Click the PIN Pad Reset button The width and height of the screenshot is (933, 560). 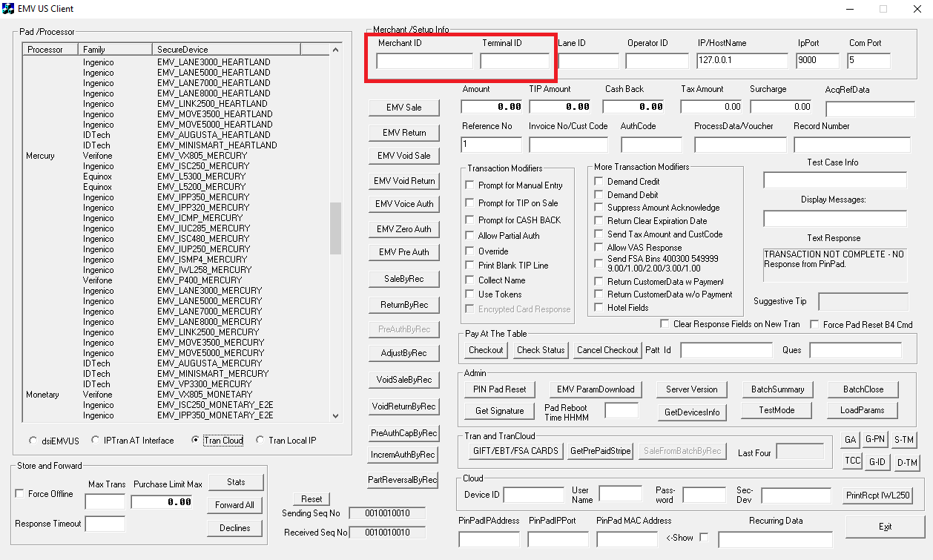[499, 389]
